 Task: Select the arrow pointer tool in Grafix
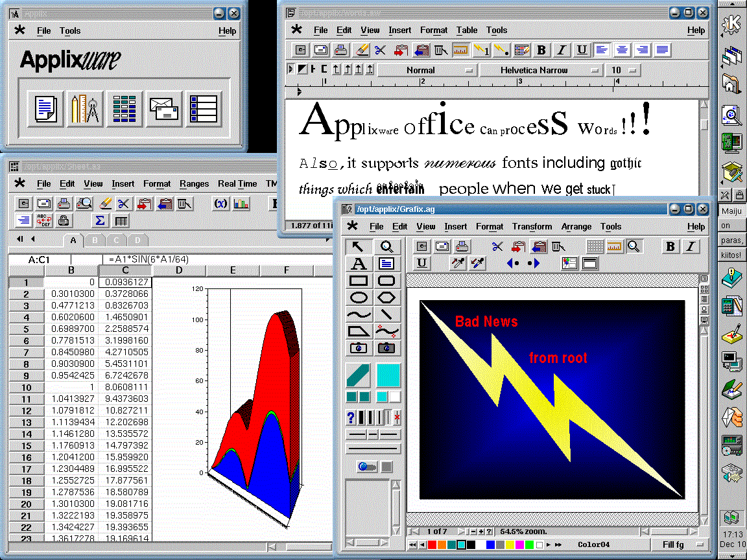pyautogui.click(x=359, y=246)
